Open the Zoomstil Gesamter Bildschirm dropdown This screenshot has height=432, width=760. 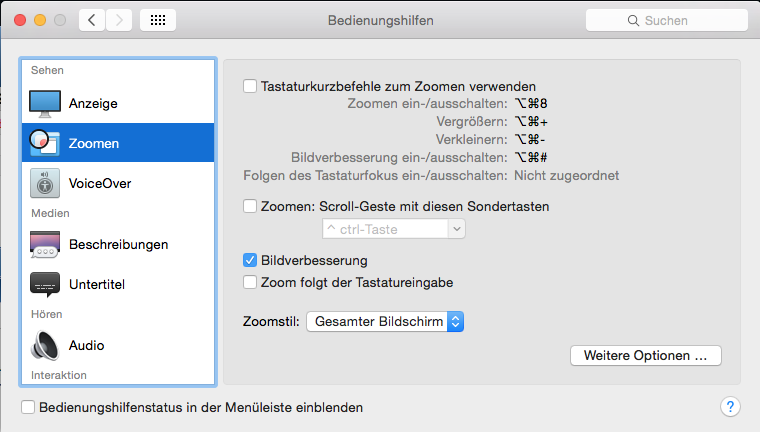[x=385, y=322]
